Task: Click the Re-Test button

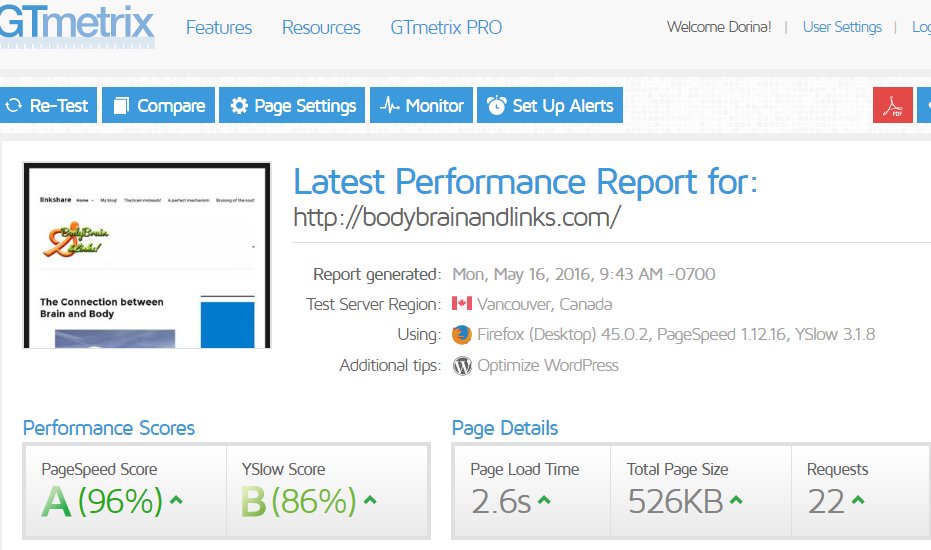Action: [x=48, y=105]
